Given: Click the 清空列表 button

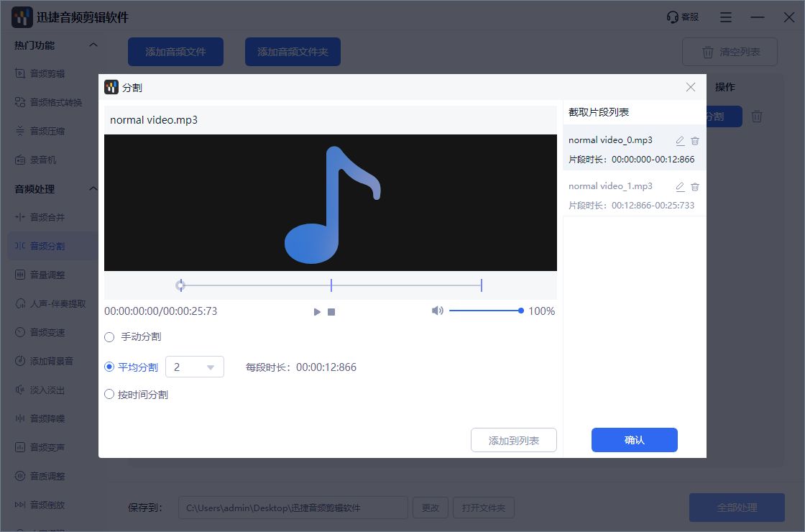Looking at the screenshot, I should click(x=730, y=52).
